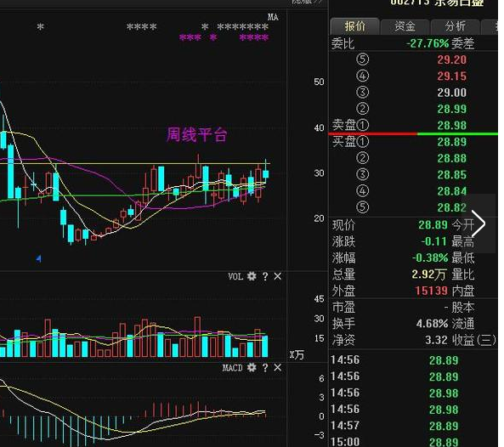Click the blue triangle marker on chart
The height and width of the screenshot is (447, 504).
(x=38, y=258)
